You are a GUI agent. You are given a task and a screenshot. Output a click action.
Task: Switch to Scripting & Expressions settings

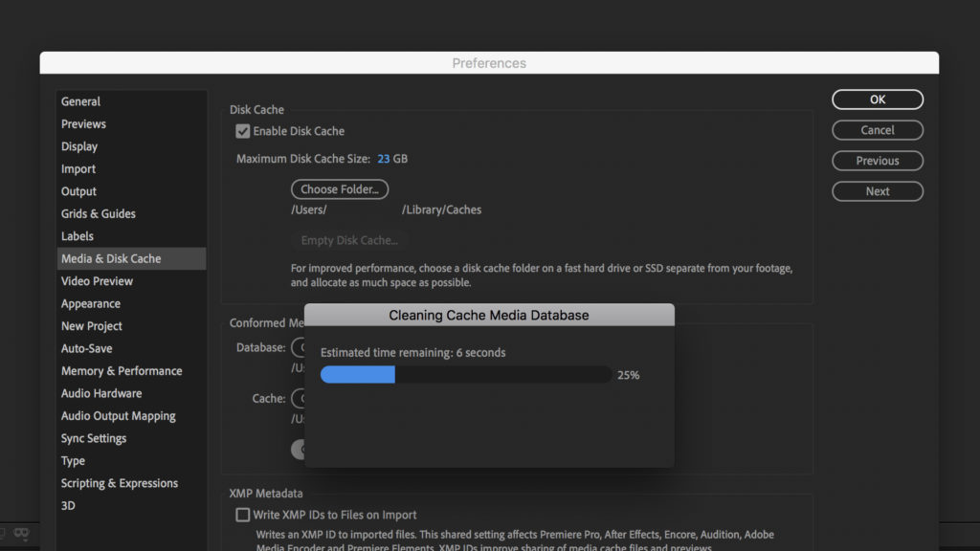point(120,483)
